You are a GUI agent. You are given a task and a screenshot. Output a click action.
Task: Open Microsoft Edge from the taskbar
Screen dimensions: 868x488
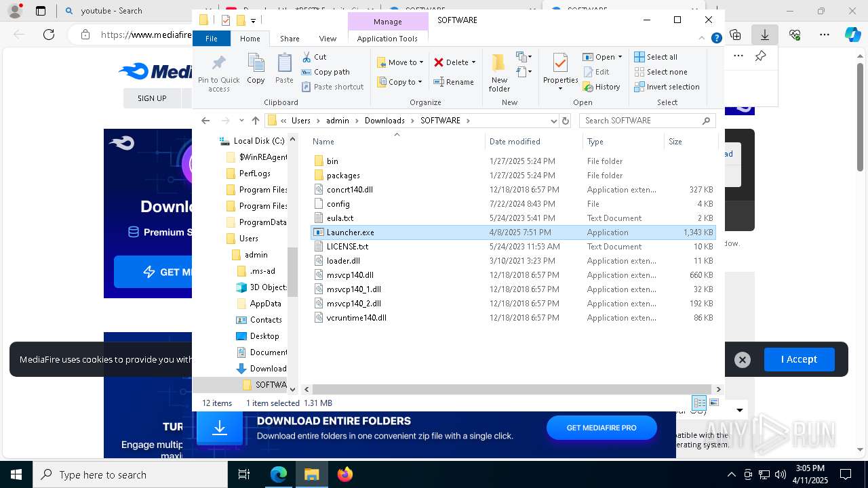point(279,474)
